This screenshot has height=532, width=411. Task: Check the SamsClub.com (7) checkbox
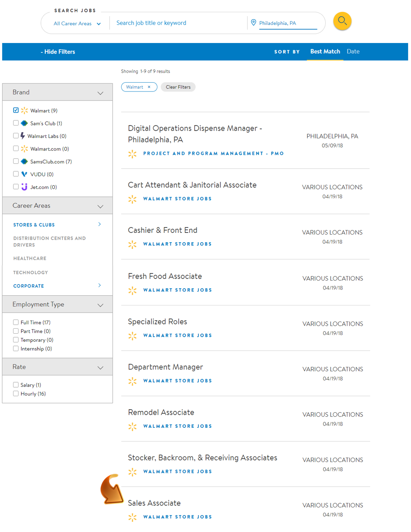16,161
